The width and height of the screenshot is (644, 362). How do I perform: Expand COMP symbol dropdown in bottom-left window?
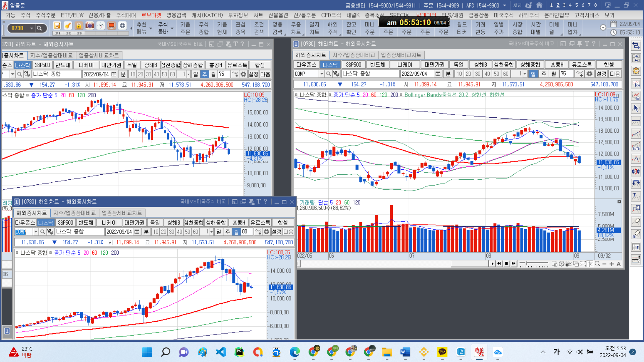click(x=35, y=232)
